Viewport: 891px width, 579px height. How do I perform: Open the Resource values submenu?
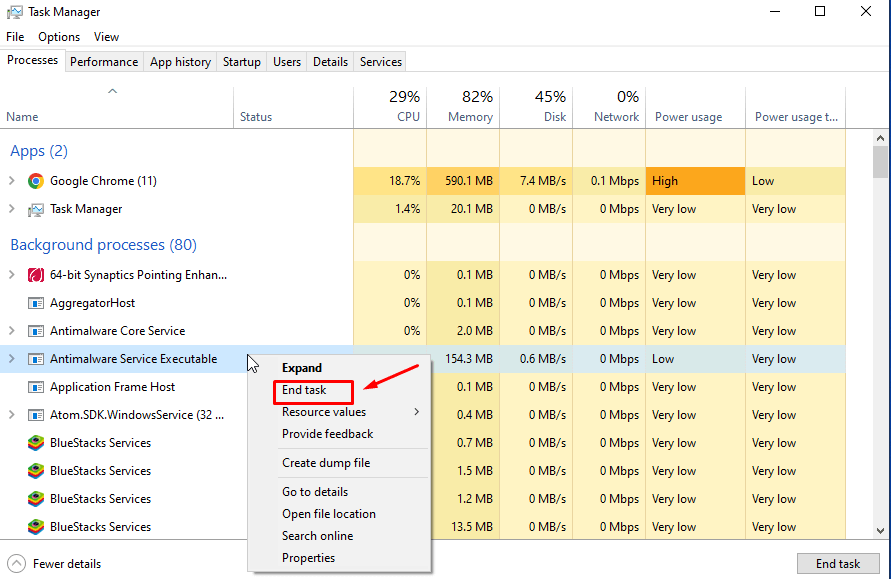tap(324, 412)
